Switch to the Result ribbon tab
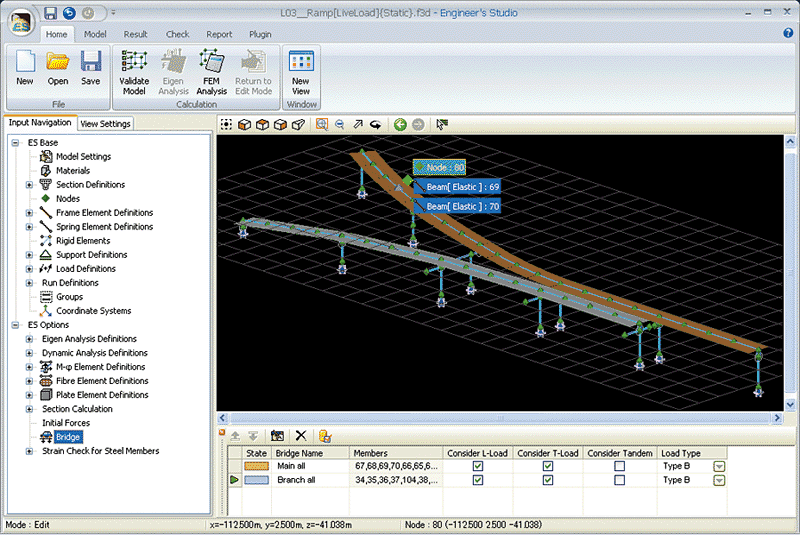This screenshot has width=800, height=535. click(x=135, y=34)
